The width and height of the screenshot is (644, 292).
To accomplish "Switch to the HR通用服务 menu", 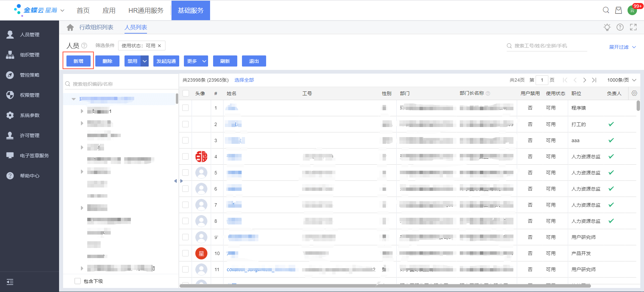I will point(146,10).
